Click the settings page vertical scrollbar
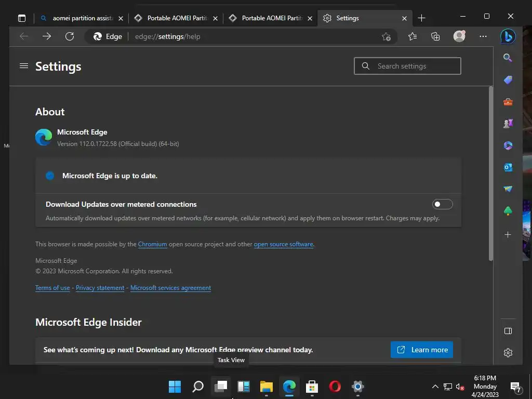The height and width of the screenshot is (399, 532). pyautogui.click(x=490, y=174)
